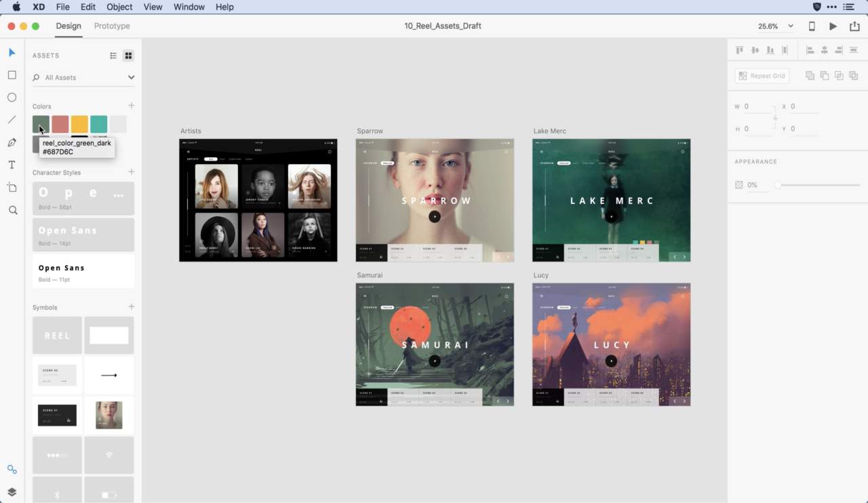Image resolution: width=868 pixels, height=503 pixels.
Task: Activate the Text tool
Action: point(12,165)
